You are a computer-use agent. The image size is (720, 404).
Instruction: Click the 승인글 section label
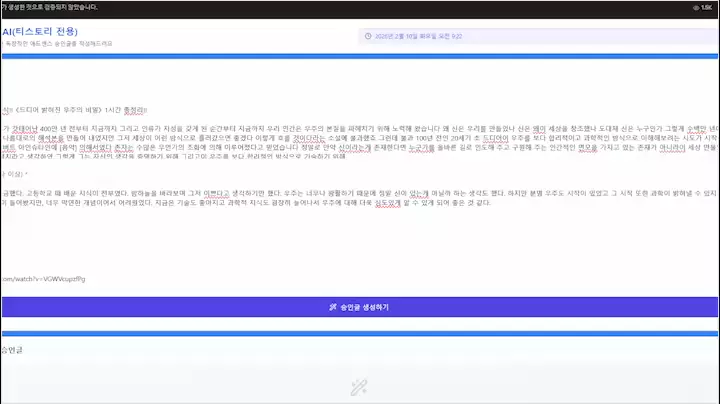pos(12,350)
